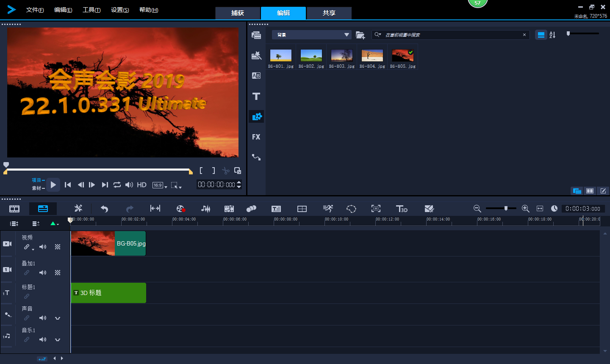Screen dimensions: 610x364
Task: Open the motion tracking tool
Action: [x=251, y=209]
